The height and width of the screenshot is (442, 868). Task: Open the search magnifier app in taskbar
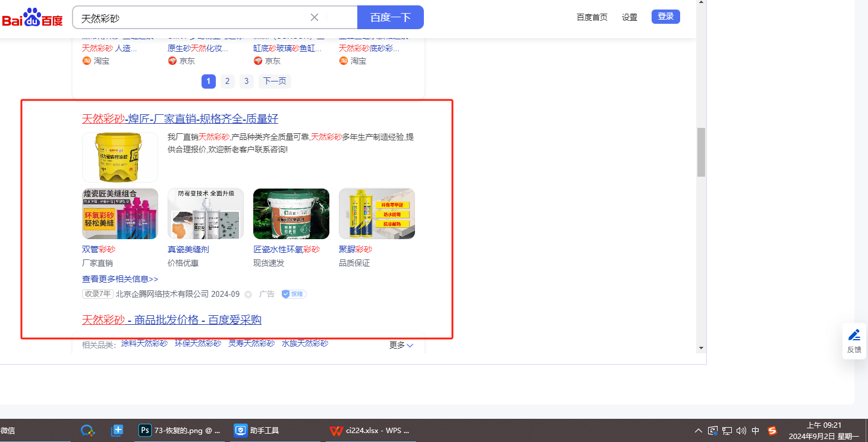[x=88, y=431]
